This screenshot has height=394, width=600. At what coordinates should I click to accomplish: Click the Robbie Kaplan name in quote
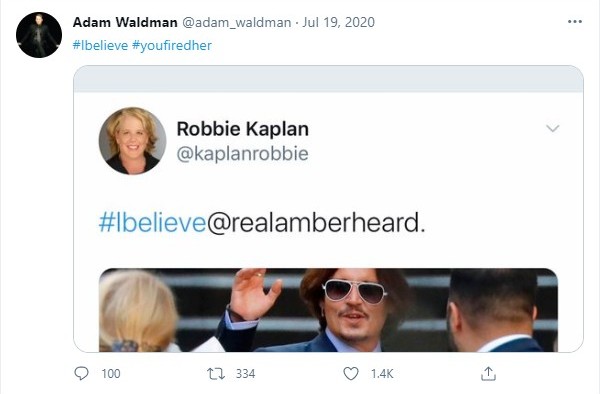pyautogui.click(x=243, y=129)
